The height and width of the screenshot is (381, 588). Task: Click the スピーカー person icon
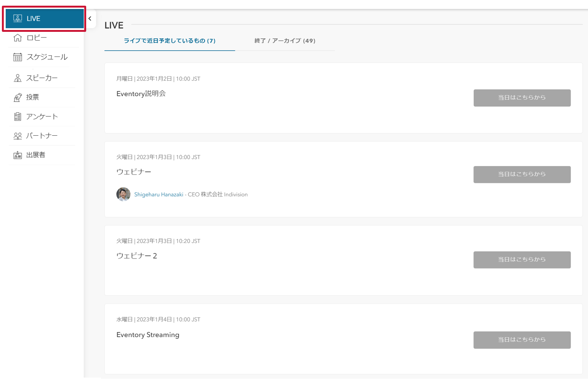17,78
